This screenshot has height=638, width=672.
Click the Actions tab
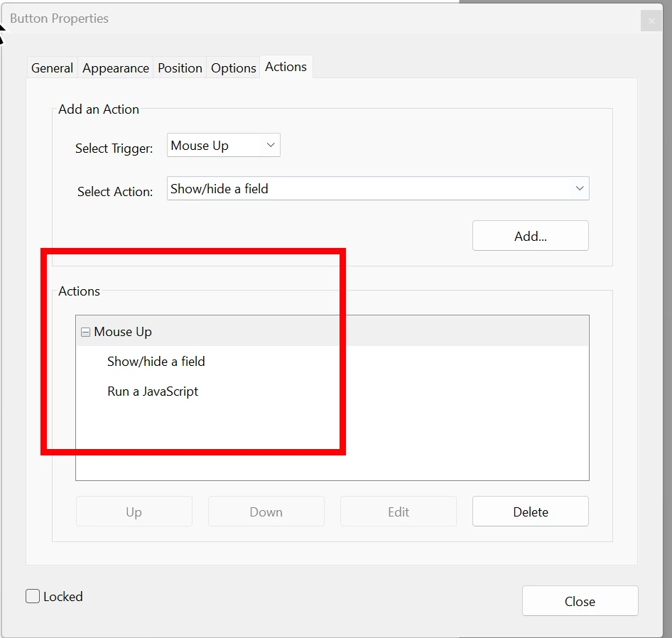pos(286,67)
